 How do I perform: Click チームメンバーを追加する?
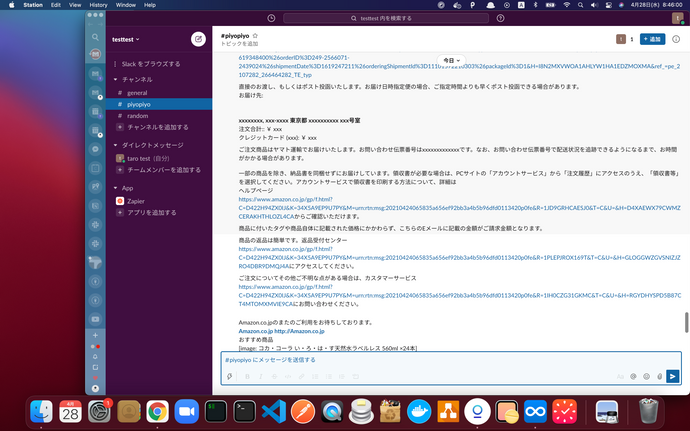click(x=159, y=170)
